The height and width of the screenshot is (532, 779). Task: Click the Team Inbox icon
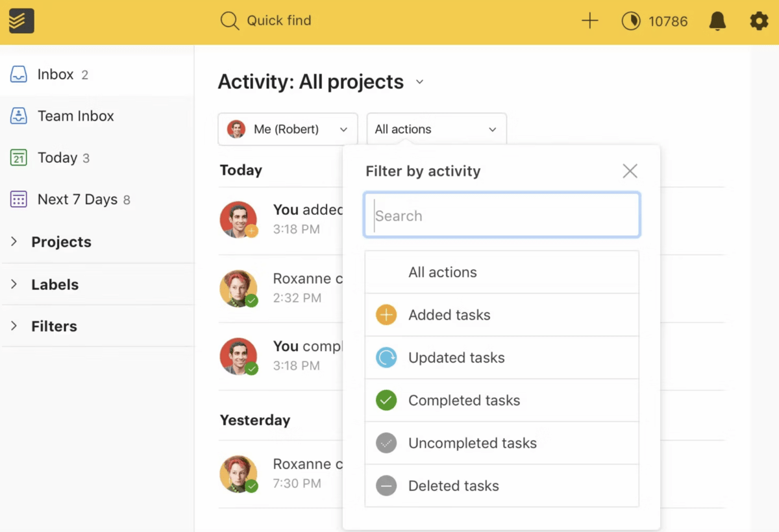(x=19, y=116)
